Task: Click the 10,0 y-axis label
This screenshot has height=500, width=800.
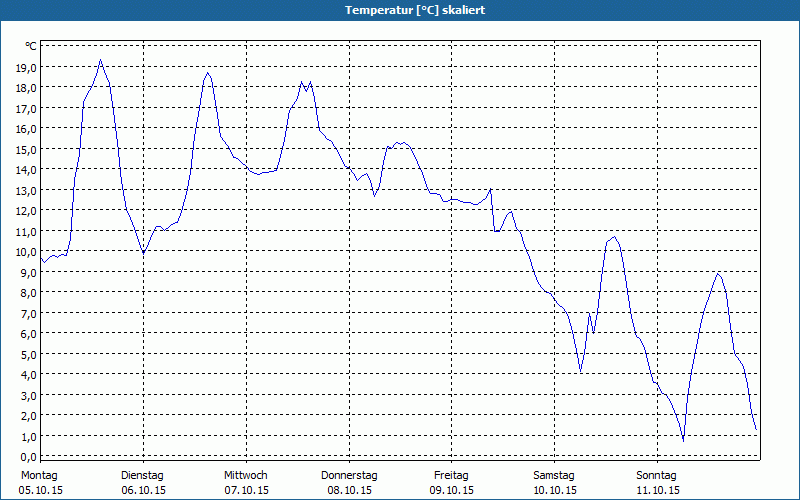Action: 27,252
